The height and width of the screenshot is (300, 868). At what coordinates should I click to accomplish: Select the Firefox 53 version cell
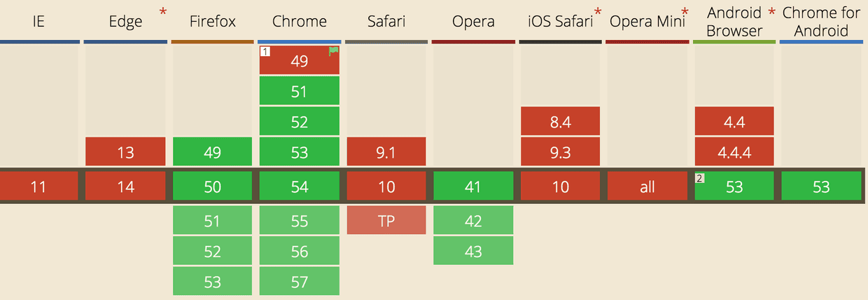tap(212, 282)
